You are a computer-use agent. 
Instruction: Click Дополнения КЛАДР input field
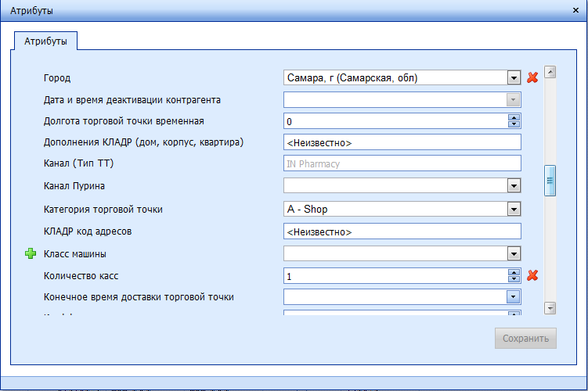pos(402,143)
